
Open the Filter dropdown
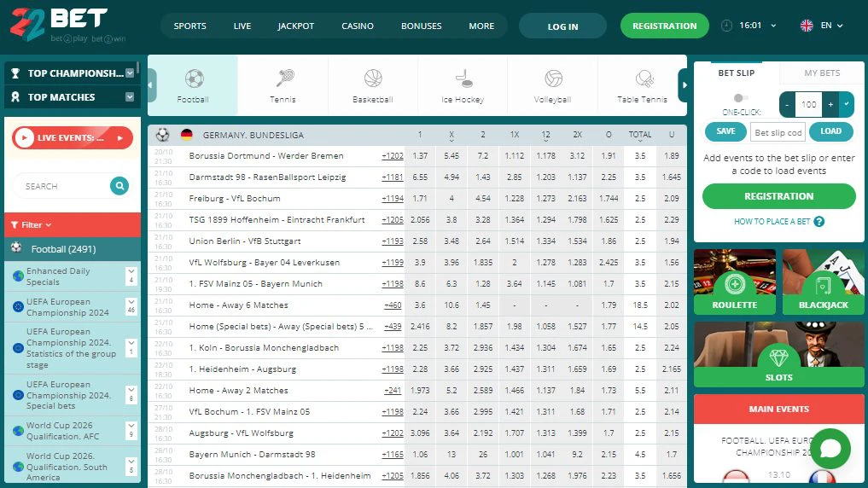pos(31,224)
